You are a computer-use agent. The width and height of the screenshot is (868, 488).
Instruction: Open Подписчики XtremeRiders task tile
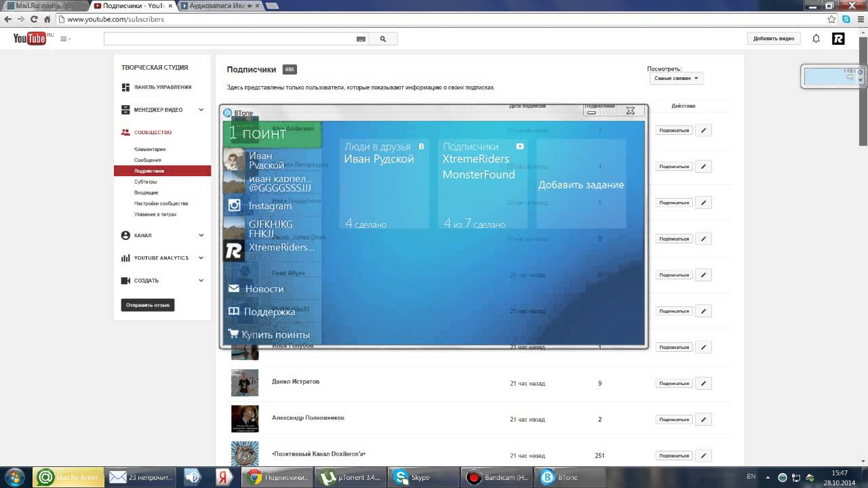pyautogui.click(x=482, y=184)
